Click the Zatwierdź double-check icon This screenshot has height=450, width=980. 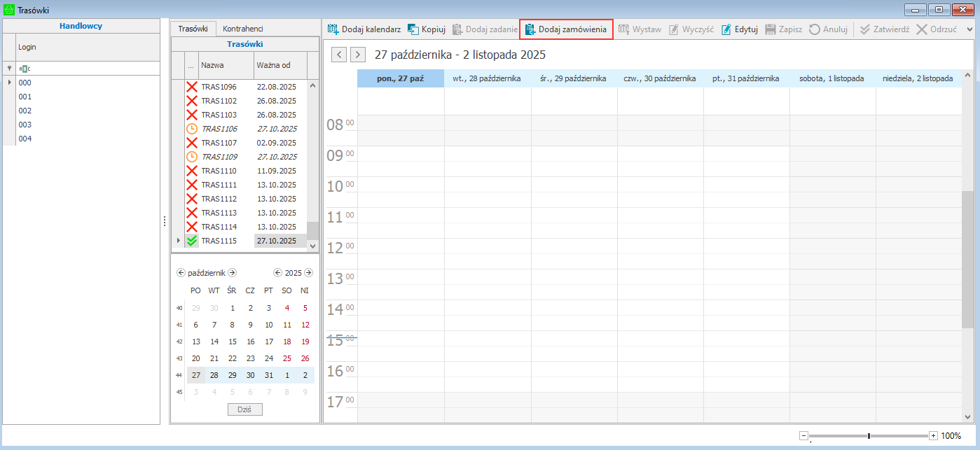[x=865, y=29]
